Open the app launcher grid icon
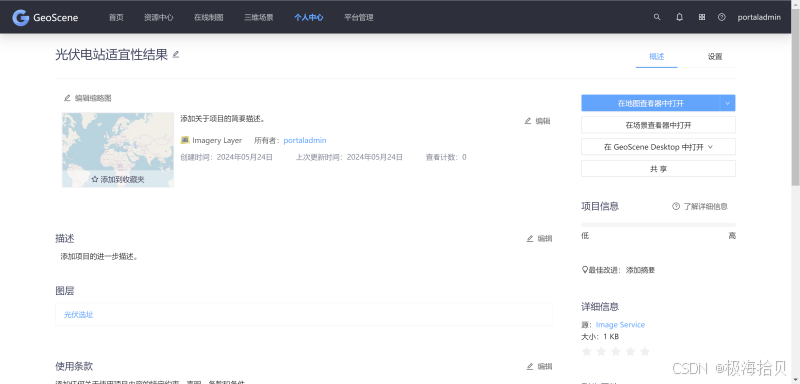 pos(702,17)
